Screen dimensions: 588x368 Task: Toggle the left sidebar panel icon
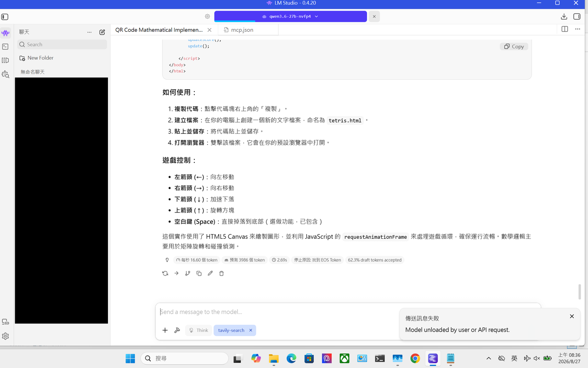click(x=5, y=17)
